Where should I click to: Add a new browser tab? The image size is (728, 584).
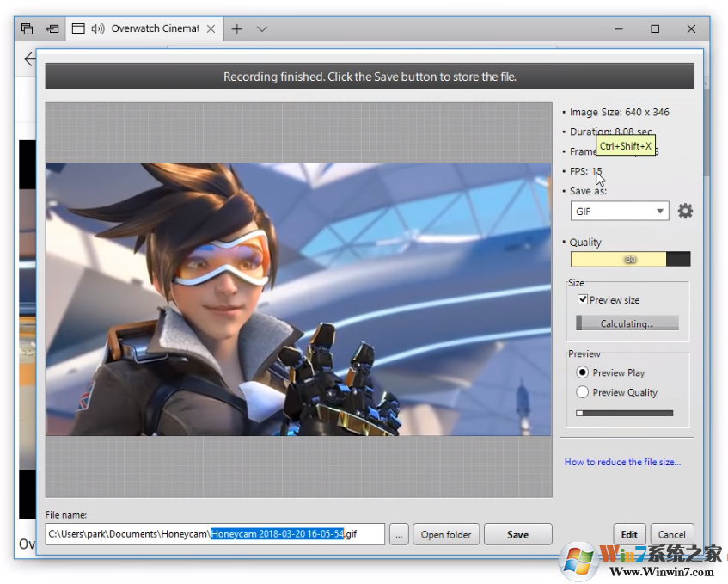(x=236, y=28)
